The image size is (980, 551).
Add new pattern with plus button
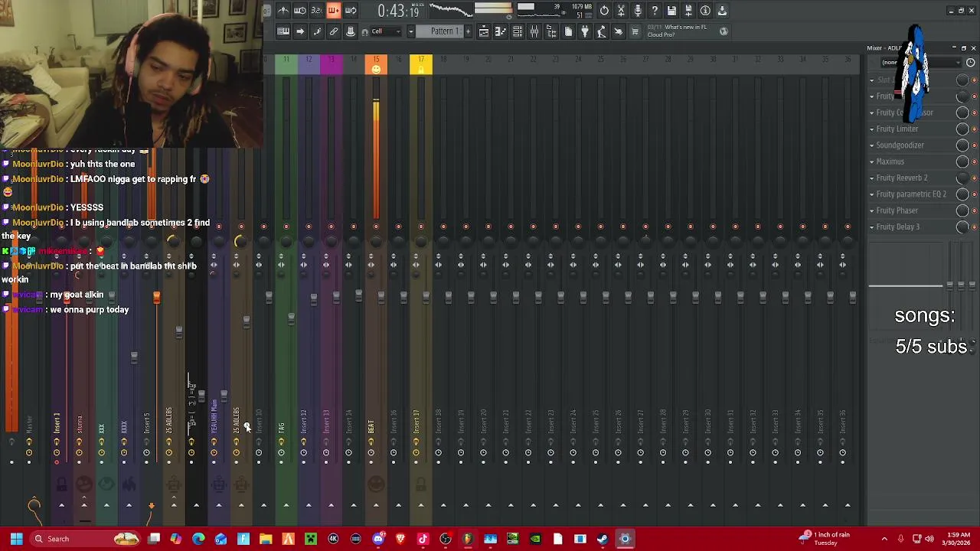tap(468, 31)
